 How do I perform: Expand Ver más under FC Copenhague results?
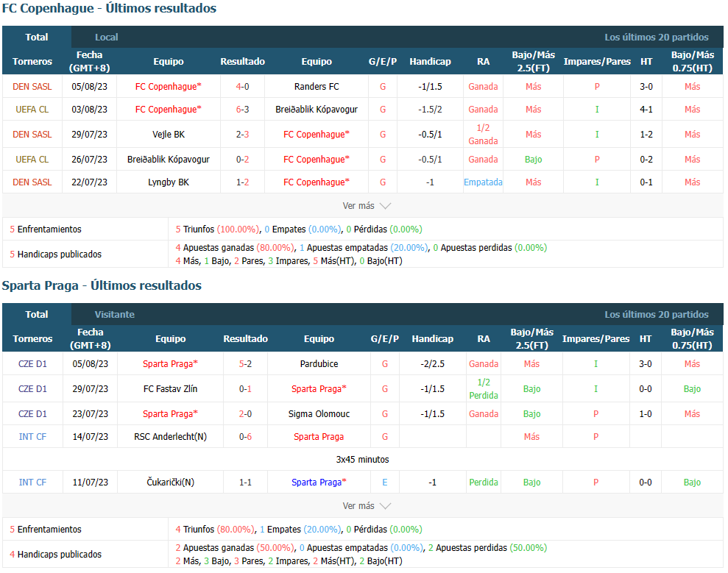point(367,205)
